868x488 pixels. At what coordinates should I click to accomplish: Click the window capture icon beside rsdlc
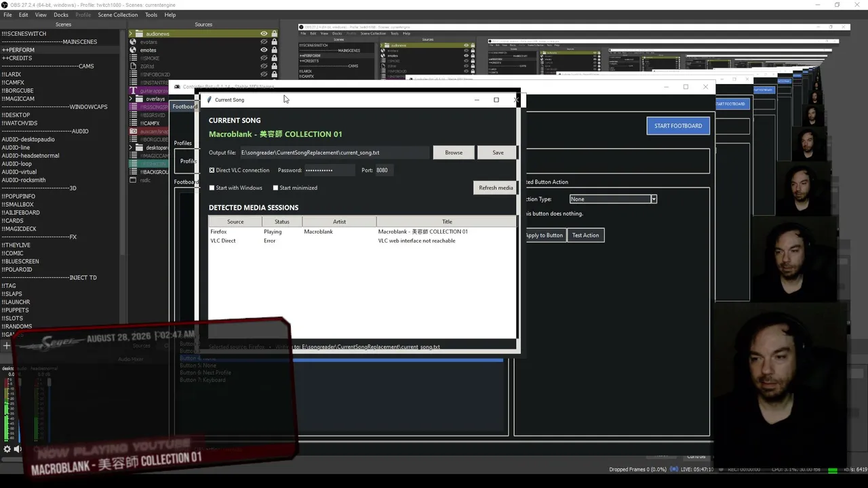coord(133,180)
